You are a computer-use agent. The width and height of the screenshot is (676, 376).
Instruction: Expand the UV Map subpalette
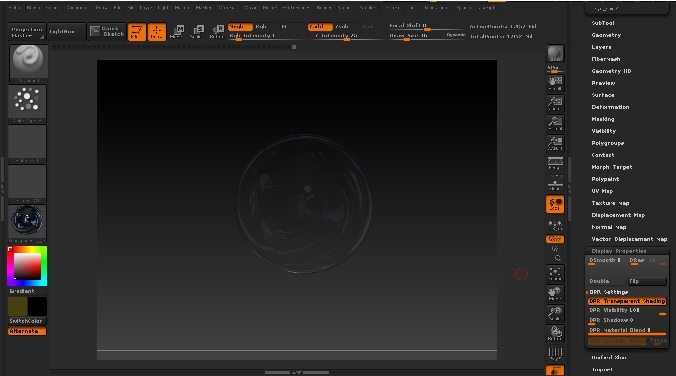tap(602, 191)
